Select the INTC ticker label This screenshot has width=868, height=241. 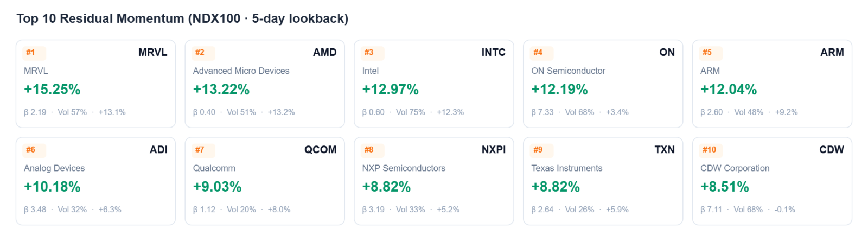pos(494,53)
